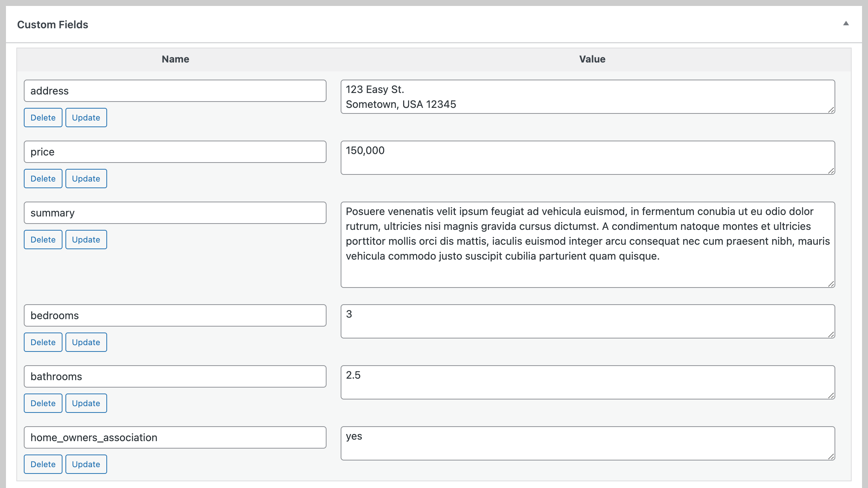Screen dimensions: 868x488
Task: Click the bathrooms value box with 2.5
Action: click(588, 382)
